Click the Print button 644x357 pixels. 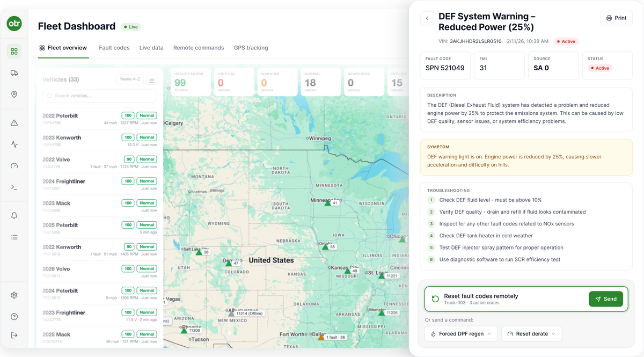(x=616, y=18)
